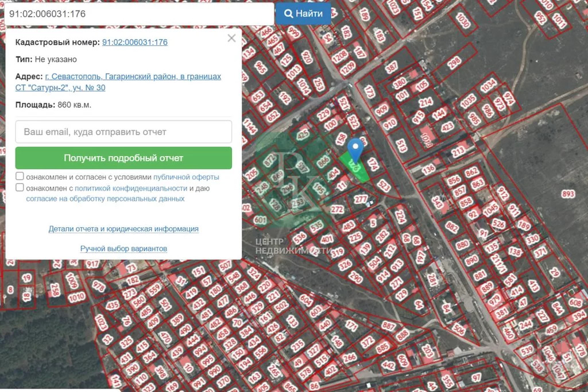The width and height of the screenshot is (588, 392).
Task: Click parcel 535 on the map
Action: point(316,226)
